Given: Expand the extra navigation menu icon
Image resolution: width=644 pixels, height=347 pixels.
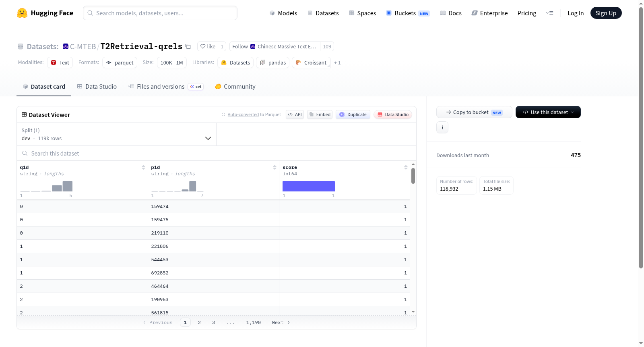Looking at the screenshot, I should pos(549,13).
